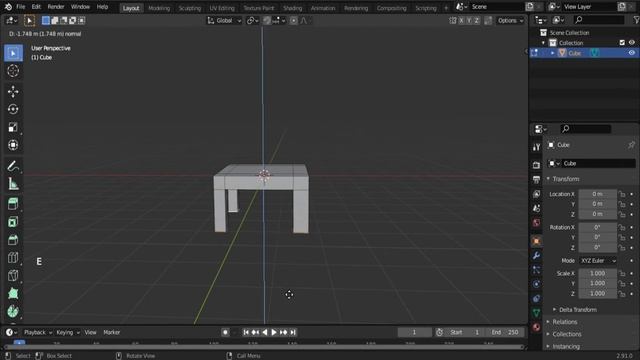Select the Inset Faces tool

pyautogui.click(x=13, y=222)
